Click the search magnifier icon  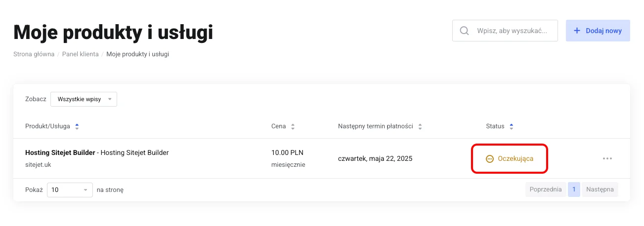tap(464, 31)
